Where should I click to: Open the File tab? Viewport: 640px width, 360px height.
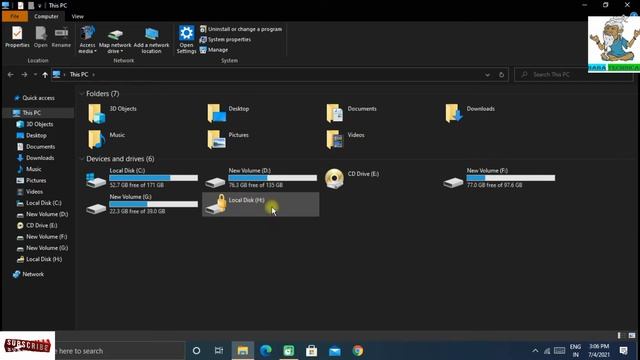click(x=15, y=16)
